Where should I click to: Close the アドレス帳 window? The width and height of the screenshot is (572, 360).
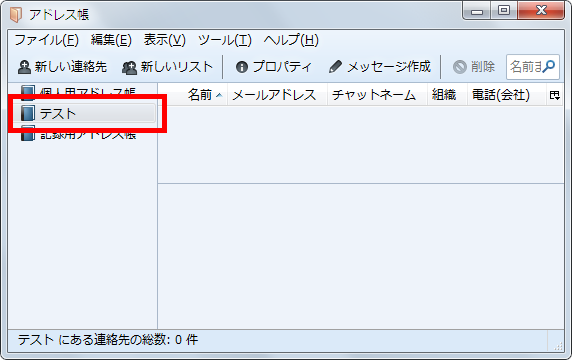point(541,11)
